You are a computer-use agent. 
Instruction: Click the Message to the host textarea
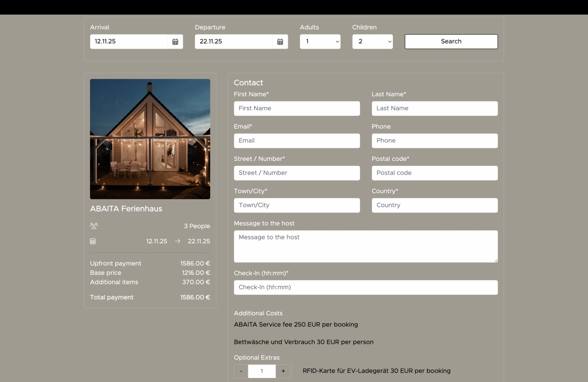[366, 246]
